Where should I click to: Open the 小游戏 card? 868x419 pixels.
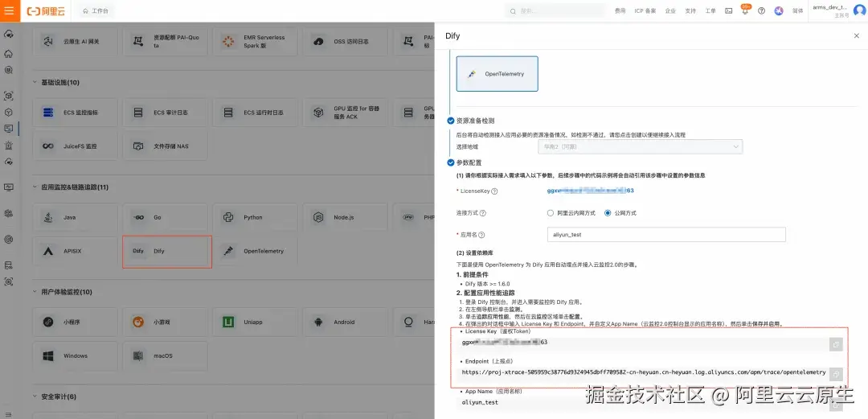165,322
